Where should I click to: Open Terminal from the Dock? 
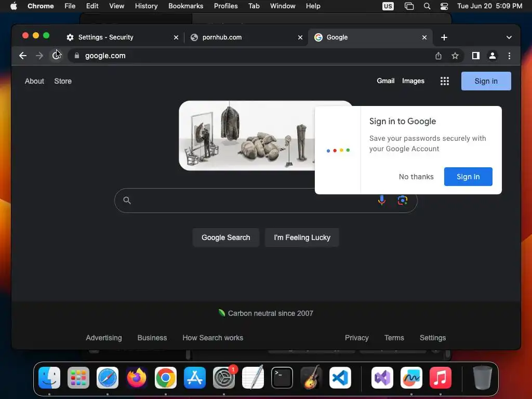click(282, 378)
